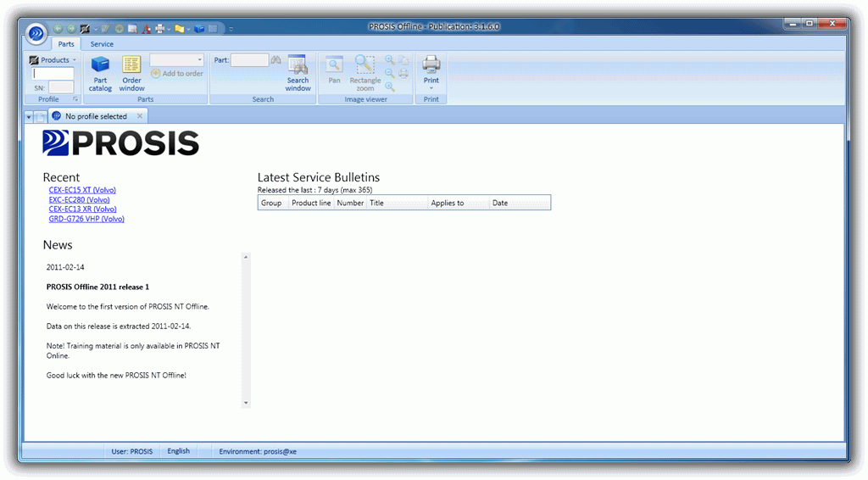Click the black products icon in the quick access toolbar
Viewport: 868px width, 480px height.
click(85, 29)
